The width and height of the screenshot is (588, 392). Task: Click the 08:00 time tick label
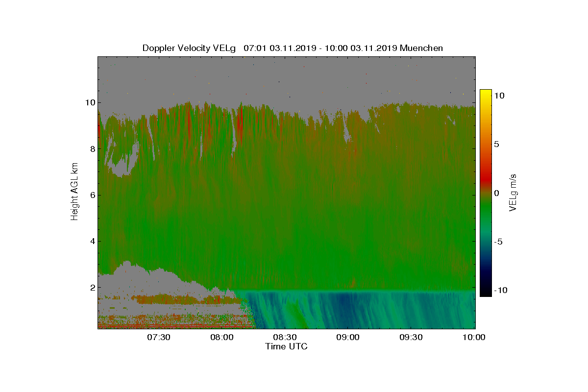[221, 338]
